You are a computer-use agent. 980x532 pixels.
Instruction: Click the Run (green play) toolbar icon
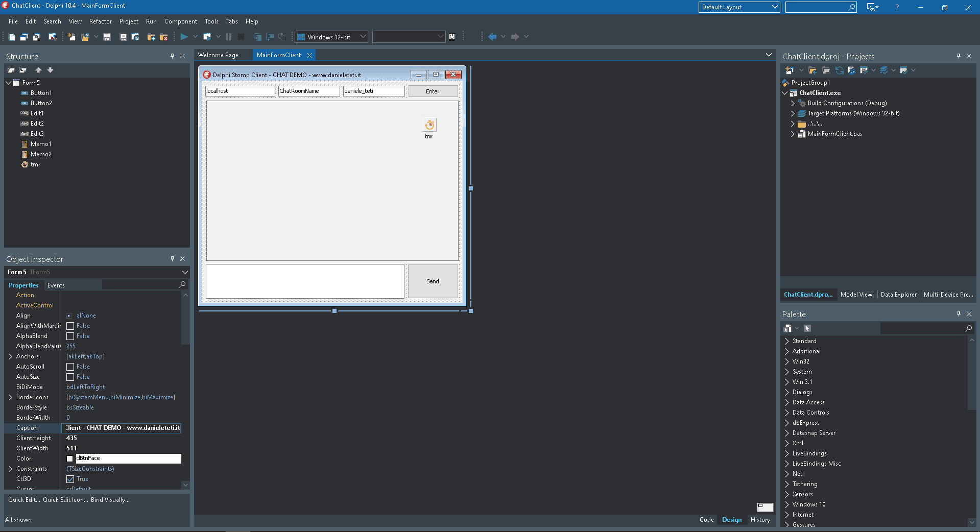(x=184, y=37)
